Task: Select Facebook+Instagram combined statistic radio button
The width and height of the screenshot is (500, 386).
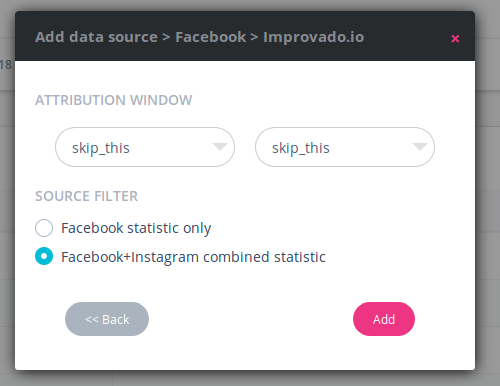Action: point(44,256)
